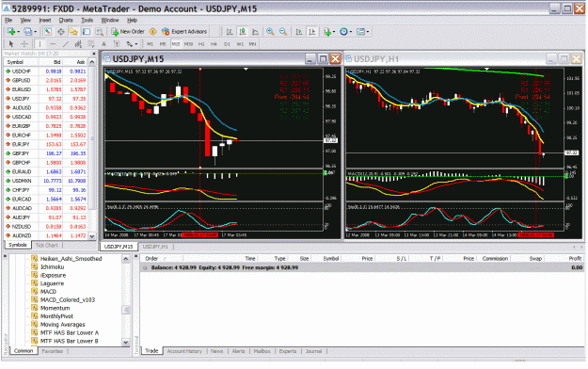Image resolution: width=588 pixels, height=369 pixels.
Task: Switch timeframe to D1
Action: (x=227, y=44)
